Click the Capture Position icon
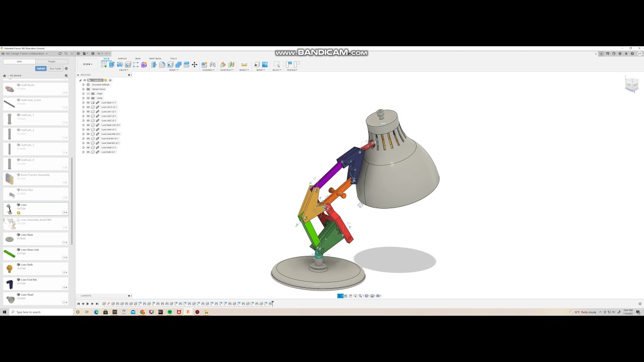Image resolution: width=644 pixels, height=362 pixels. click(289, 64)
